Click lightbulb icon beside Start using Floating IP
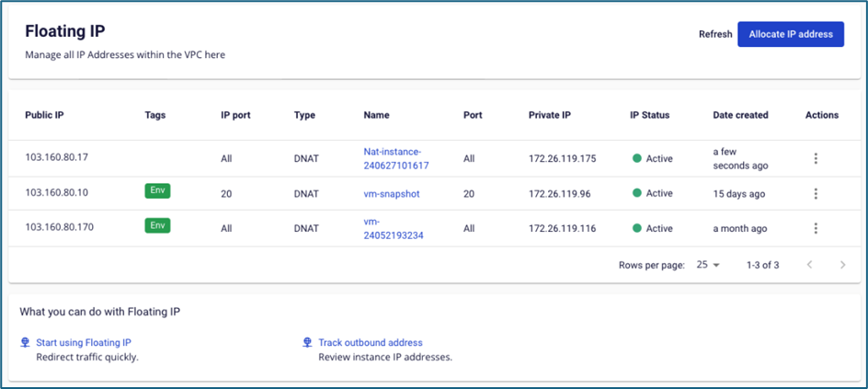The height and width of the screenshot is (389, 868). click(x=25, y=342)
